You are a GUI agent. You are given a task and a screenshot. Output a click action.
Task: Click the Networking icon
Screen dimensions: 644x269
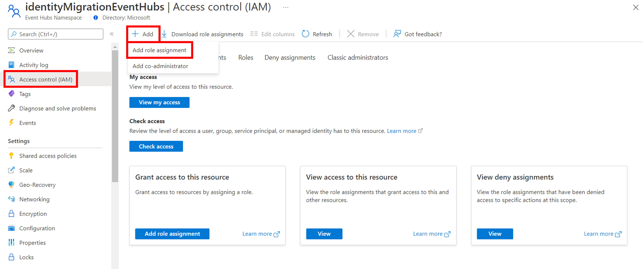pos(12,199)
